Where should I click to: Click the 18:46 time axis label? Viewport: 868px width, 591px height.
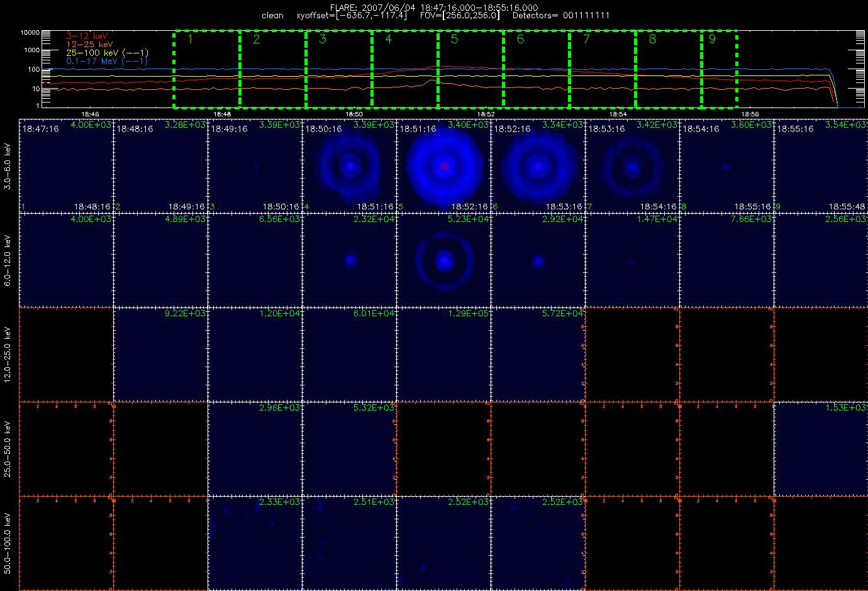pos(90,114)
